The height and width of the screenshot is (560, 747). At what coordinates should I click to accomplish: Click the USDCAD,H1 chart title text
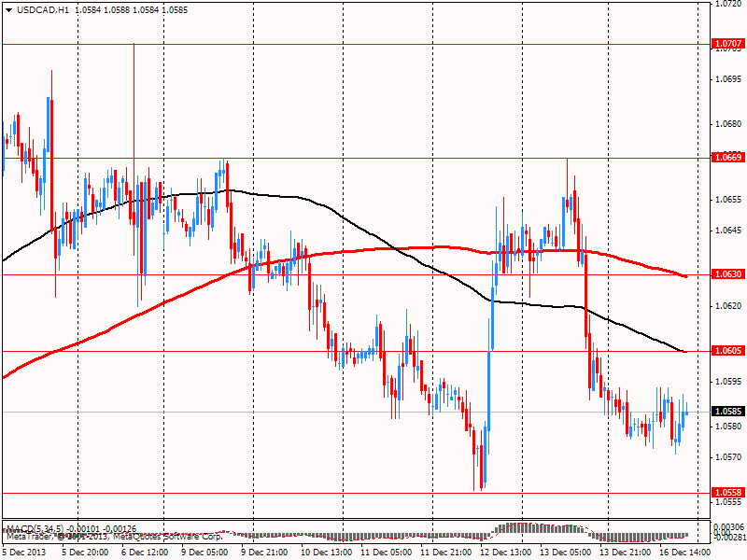tap(43, 10)
